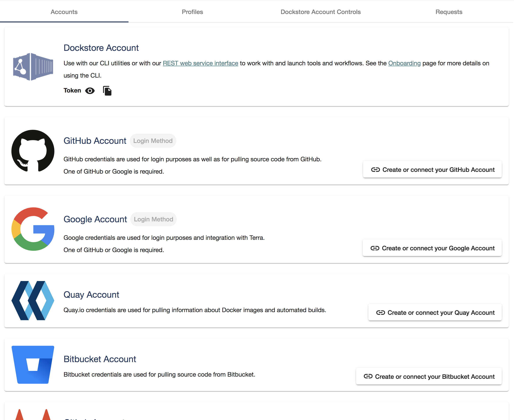This screenshot has width=514, height=420.
Task: Click the Quay logo icon
Action: 33,301
